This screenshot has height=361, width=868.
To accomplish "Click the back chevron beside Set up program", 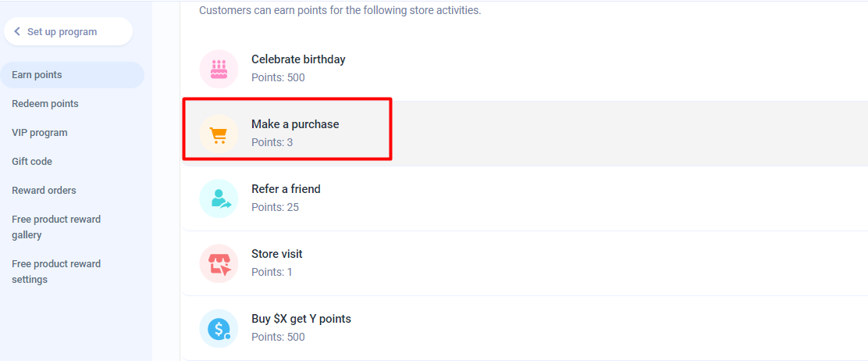I will coord(18,32).
